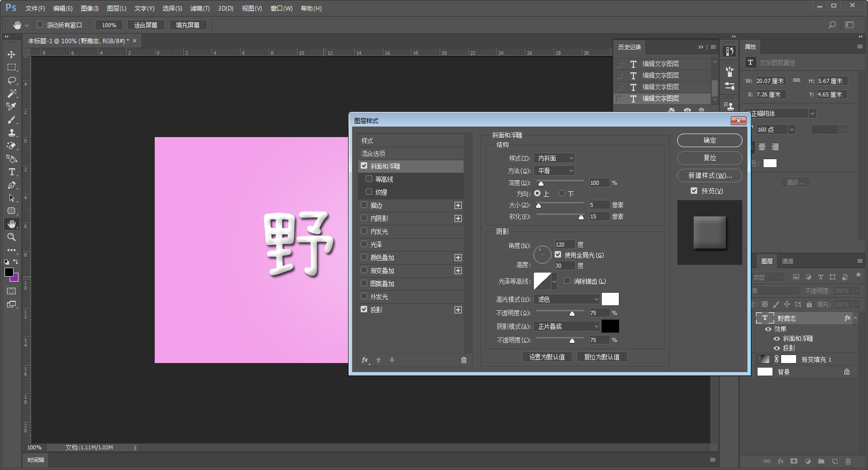
Task: Select the Brush tool
Action: tap(12, 120)
